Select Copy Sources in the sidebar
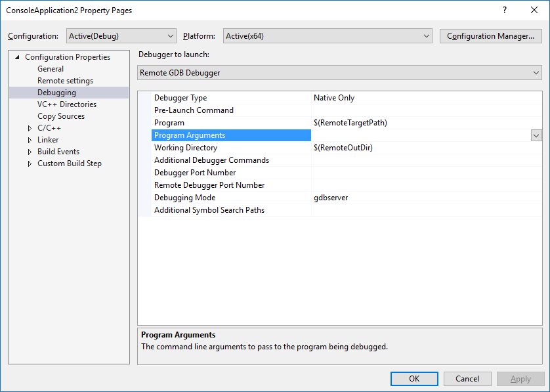 60,116
